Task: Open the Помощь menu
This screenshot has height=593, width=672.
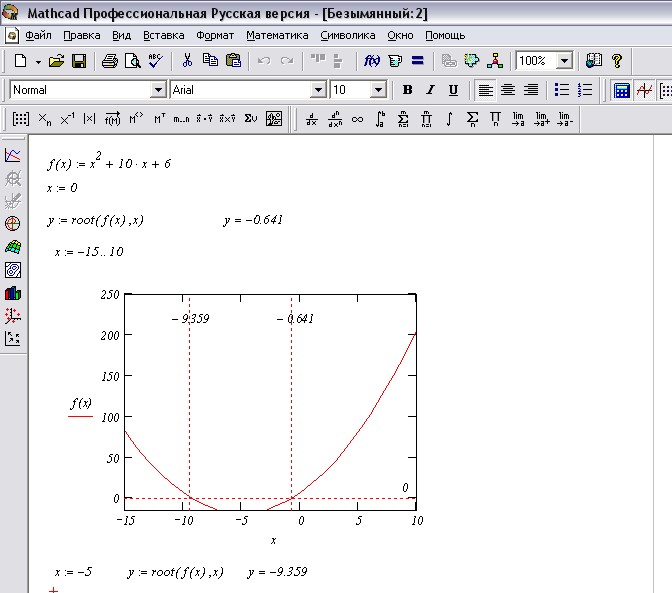Action: coord(445,35)
